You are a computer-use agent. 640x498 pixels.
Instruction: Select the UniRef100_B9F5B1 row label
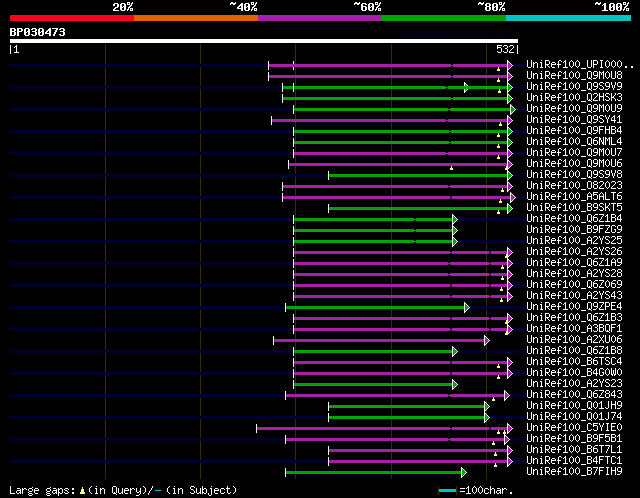point(574,439)
